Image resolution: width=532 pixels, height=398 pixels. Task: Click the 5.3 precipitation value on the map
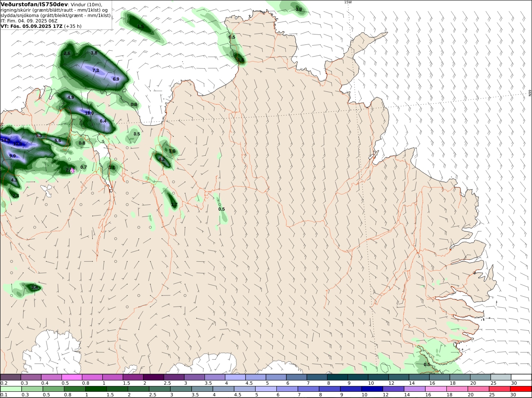click(39, 135)
